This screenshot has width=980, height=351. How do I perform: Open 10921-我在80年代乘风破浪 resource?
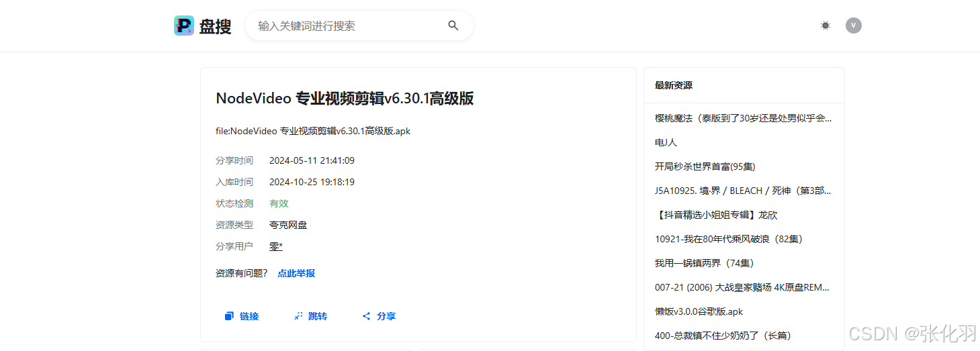[729, 239]
